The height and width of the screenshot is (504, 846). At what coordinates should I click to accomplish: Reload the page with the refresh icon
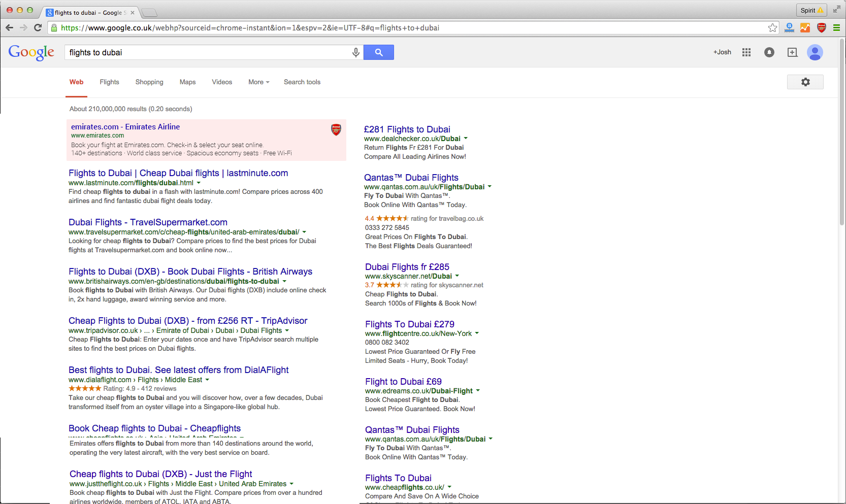point(38,27)
